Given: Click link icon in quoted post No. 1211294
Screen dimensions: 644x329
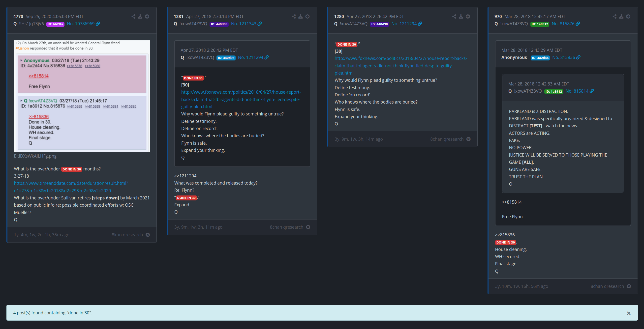Looking at the screenshot, I should click(267, 57).
